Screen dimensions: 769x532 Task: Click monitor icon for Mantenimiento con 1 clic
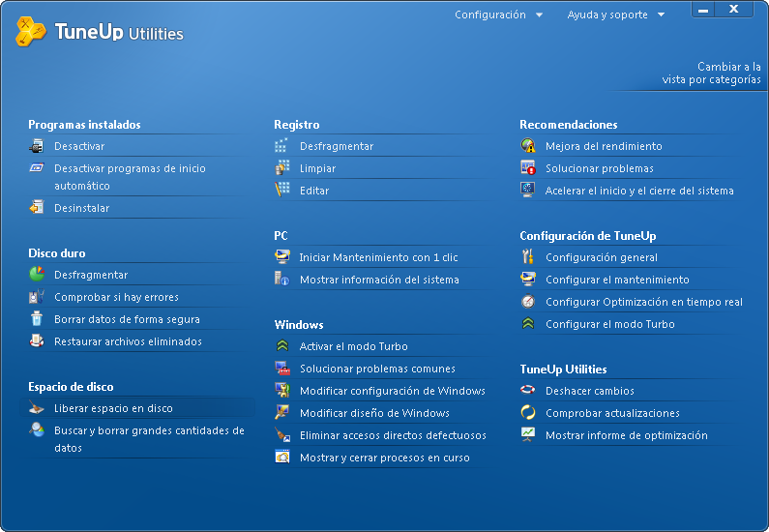pyautogui.click(x=282, y=256)
